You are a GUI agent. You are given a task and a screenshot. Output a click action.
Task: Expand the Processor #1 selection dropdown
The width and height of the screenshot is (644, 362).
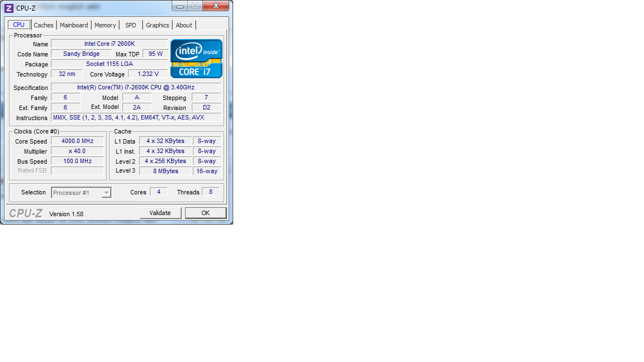point(106,193)
